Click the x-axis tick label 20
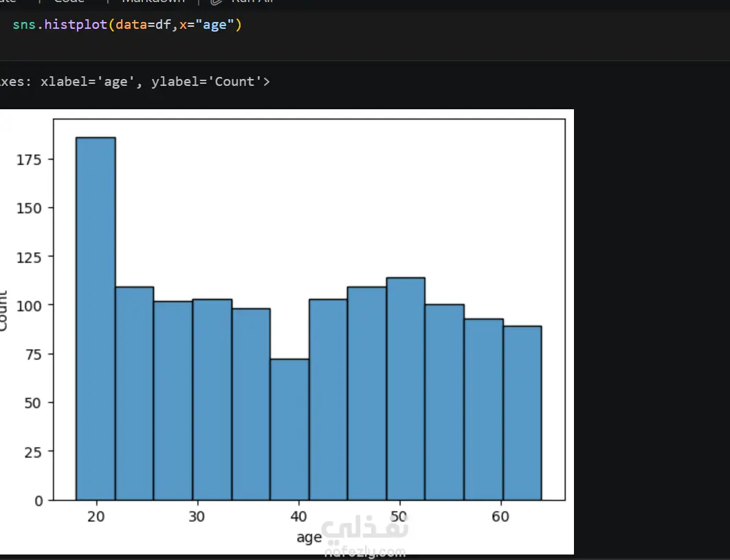Image resolution: width=730 pixels, height=560 pixels. click(x=96, y=516)
